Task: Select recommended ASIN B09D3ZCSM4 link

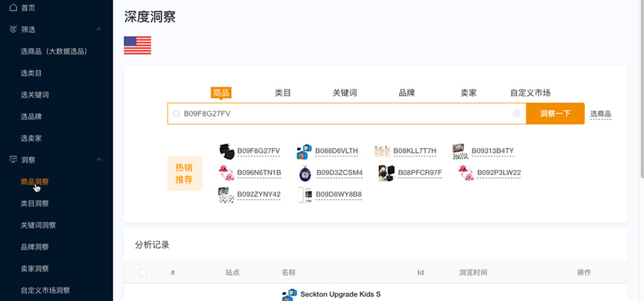Action: coord(339,173)
